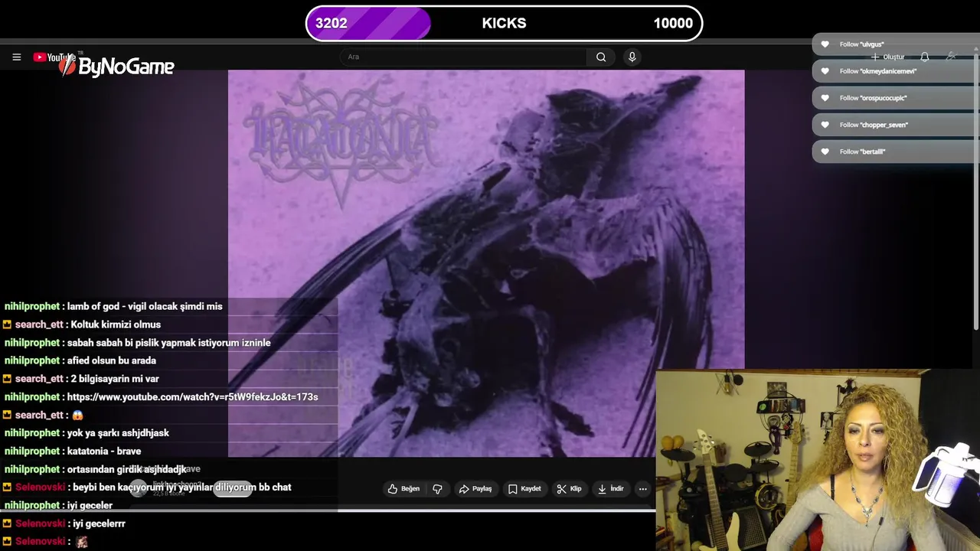Click heart beside Follow "bertalll"
The width and height of the screenshot is (980, 551).
(x=825, y=152)
